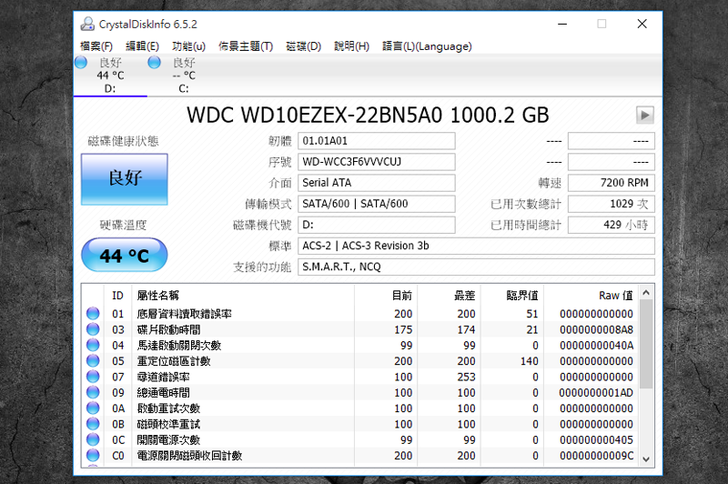Click the status orb for attribute 05
Viewport: 728px width, 484px height.
[x=93, y=361]
